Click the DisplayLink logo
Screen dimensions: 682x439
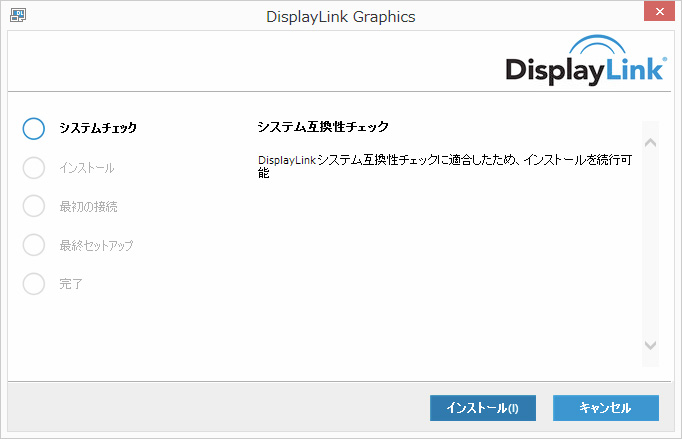(x=586, y=60)
